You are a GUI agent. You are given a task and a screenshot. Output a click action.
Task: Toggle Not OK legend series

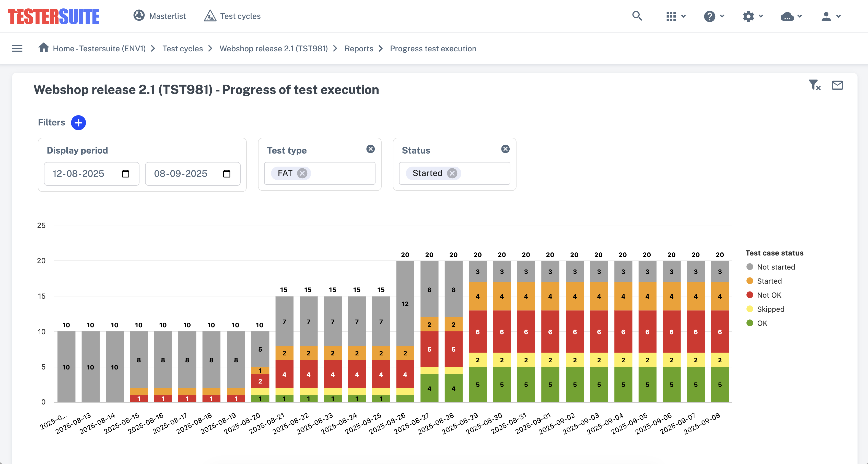click(x=764, y=295)
